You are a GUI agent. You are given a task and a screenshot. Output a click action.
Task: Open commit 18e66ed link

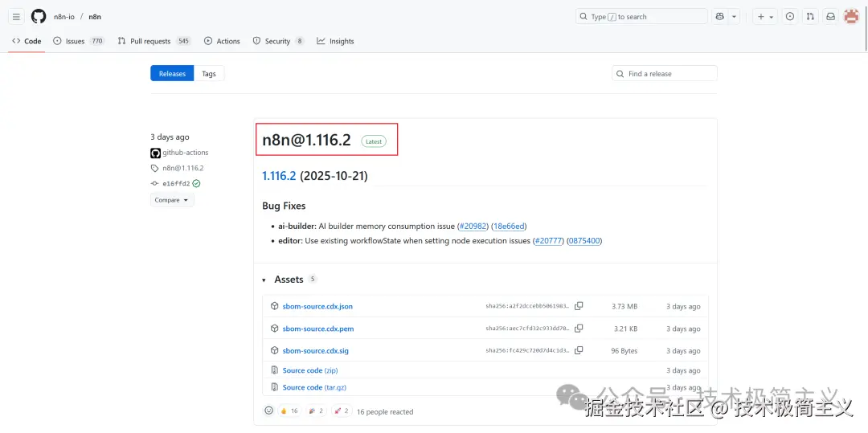click(510, 227)
